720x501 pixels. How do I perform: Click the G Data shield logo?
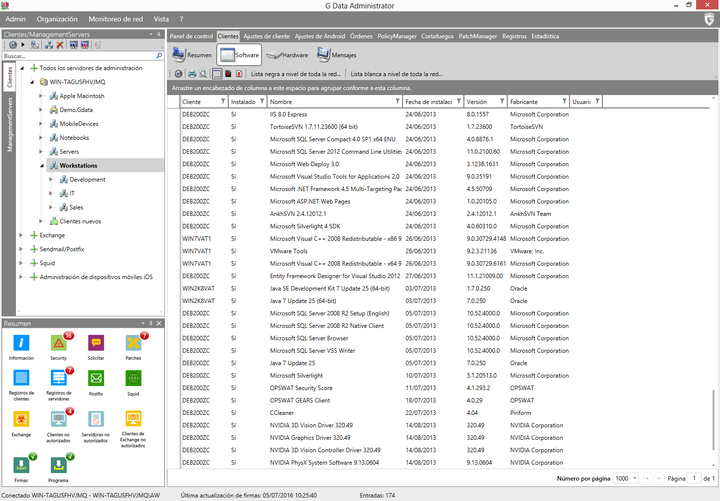tap(709, 19)
